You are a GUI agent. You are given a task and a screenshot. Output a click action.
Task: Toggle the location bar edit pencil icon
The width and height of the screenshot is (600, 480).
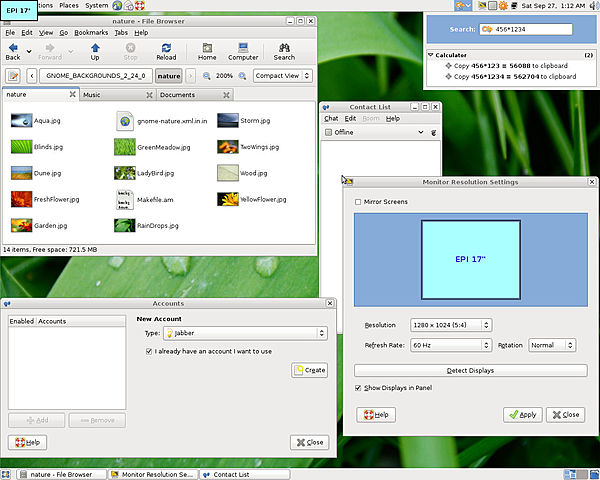coord(13,76)
